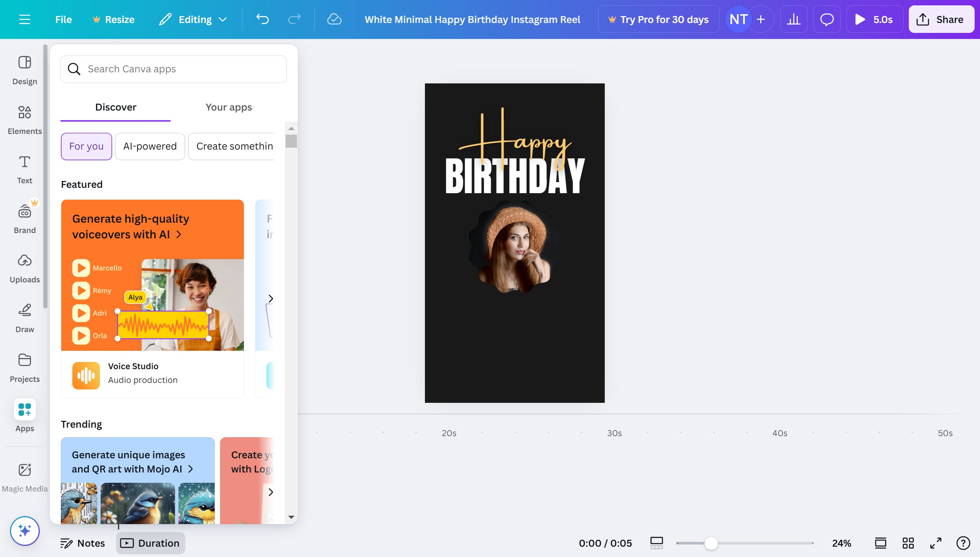
Task: Open the Uploads panel
Action: point(24,267)
